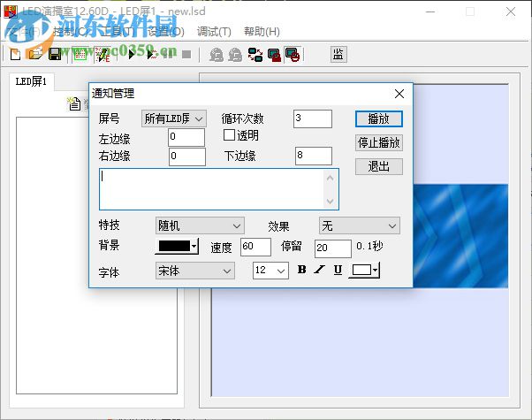Open the 调试(T) menu
This screenshot has width=532, height=420.
(214, 32)
